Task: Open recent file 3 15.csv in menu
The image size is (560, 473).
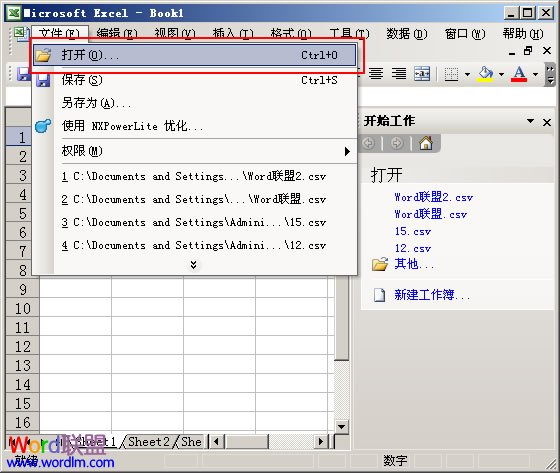Action: pyautogui.click(x=194, y=222)
